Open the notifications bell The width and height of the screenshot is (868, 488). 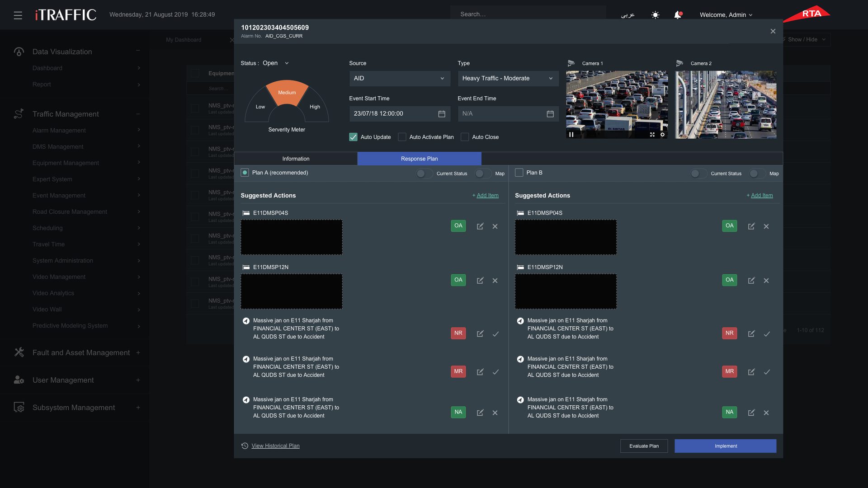point(677,15)
